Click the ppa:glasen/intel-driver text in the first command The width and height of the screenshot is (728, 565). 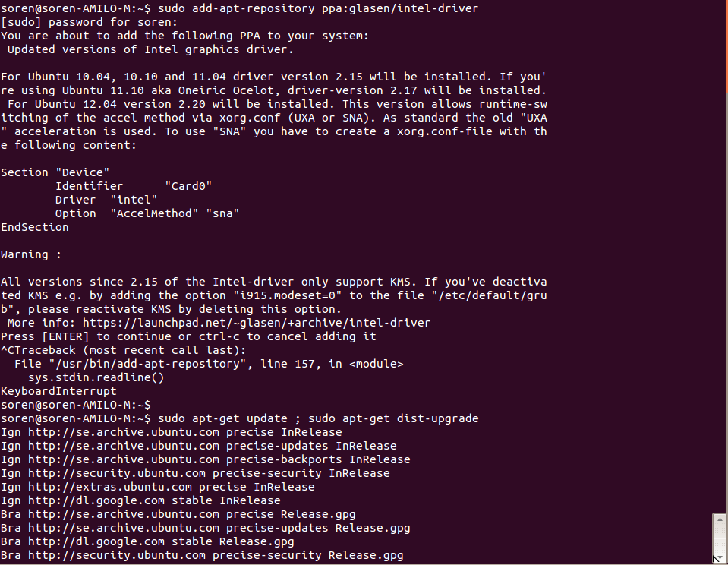click(400, 8)
